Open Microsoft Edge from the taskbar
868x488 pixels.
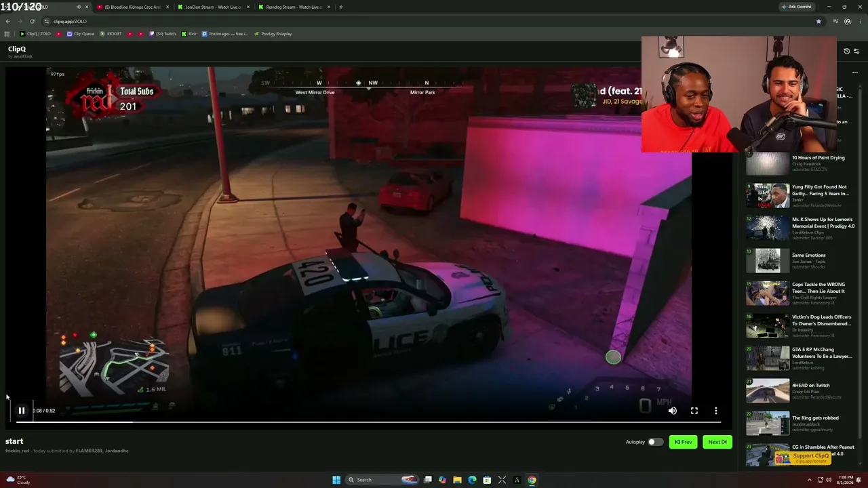click(x=472, y=480)
